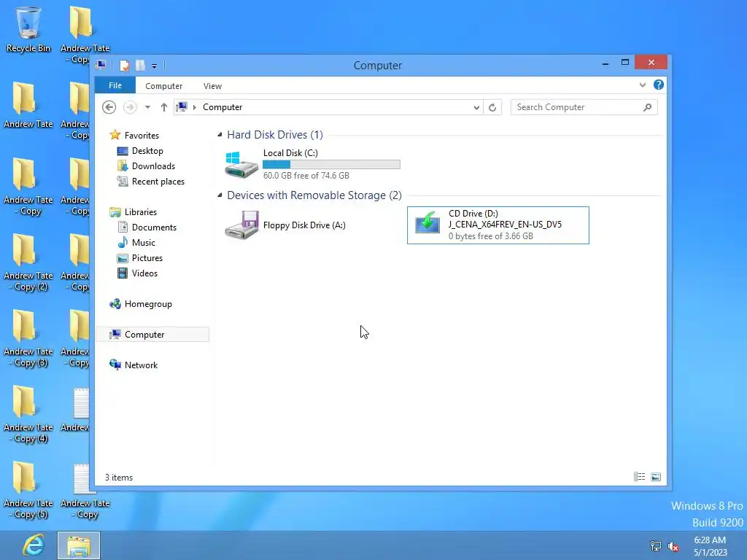Screen dimensions: 747x560
Task: Select Recent places in Favorites
Action: click(x=158, y=182)
